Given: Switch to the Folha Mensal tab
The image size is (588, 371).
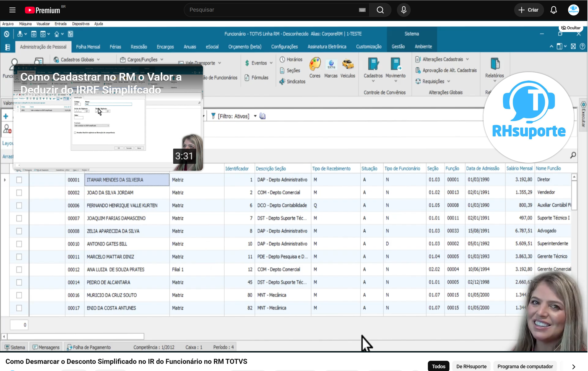Looking at the screenshot, I should point(88,47).
